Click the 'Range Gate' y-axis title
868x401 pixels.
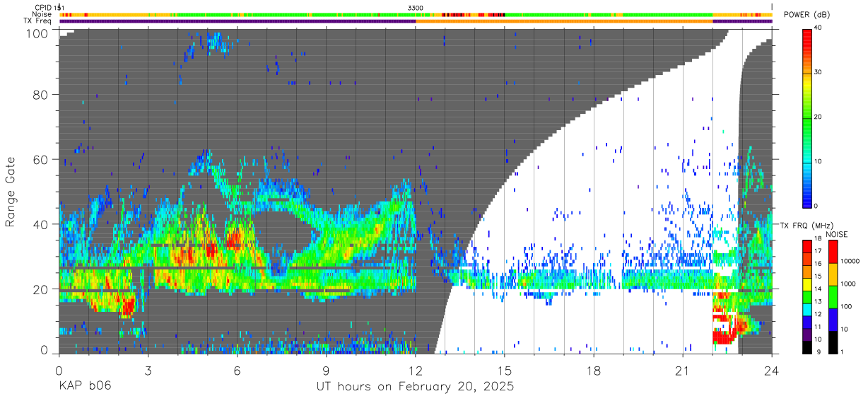(x=11, y=192)
